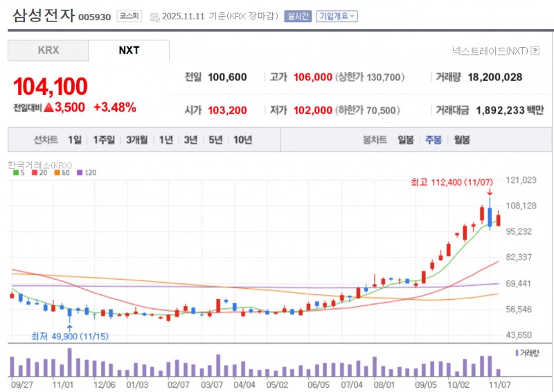
Task: Click y-axis label 43,650
Action: click(x=519, y=335)
